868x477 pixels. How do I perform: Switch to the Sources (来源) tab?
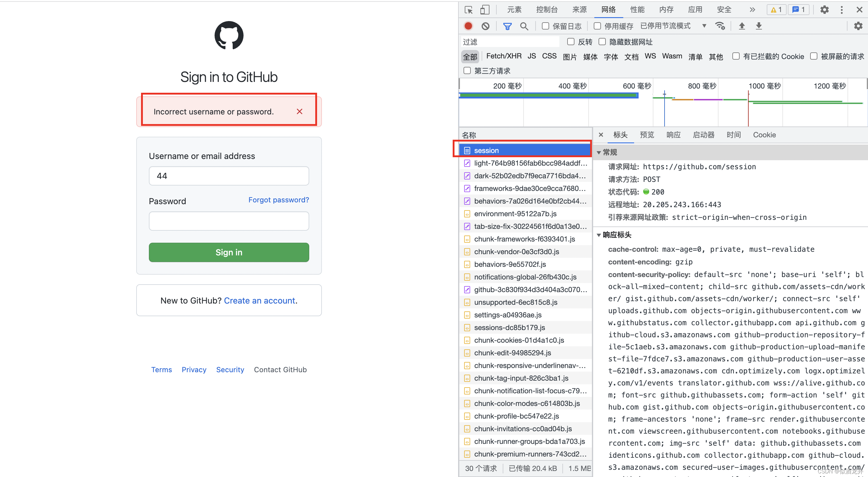coord(579,10)
